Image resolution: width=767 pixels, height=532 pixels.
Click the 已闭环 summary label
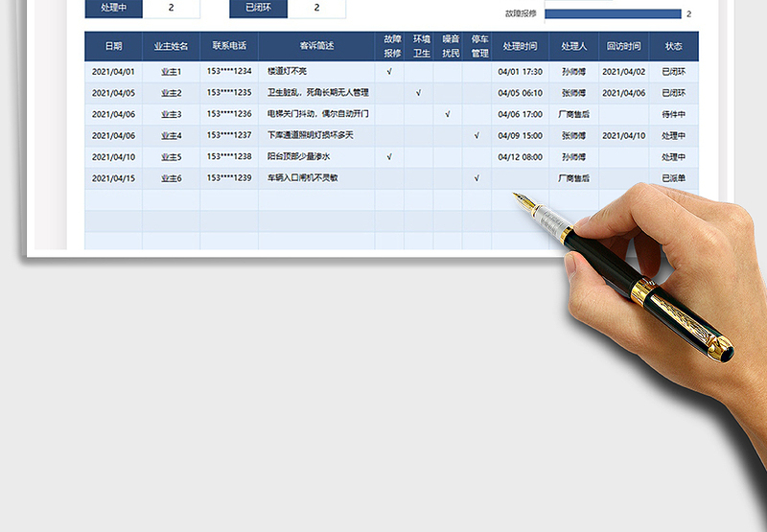[258, 9]
